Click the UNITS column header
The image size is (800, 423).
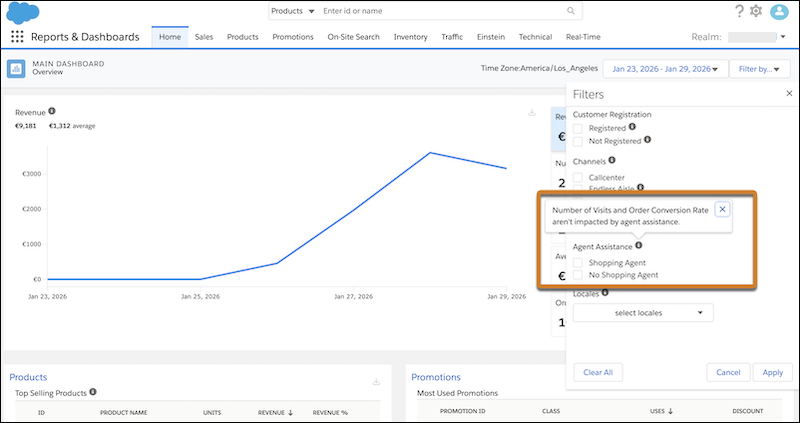coord(211,412)
